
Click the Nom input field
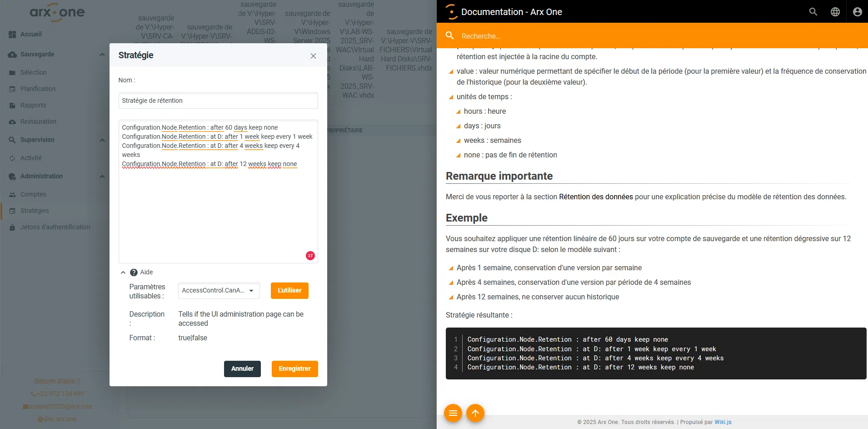click(x=218, y=101)
